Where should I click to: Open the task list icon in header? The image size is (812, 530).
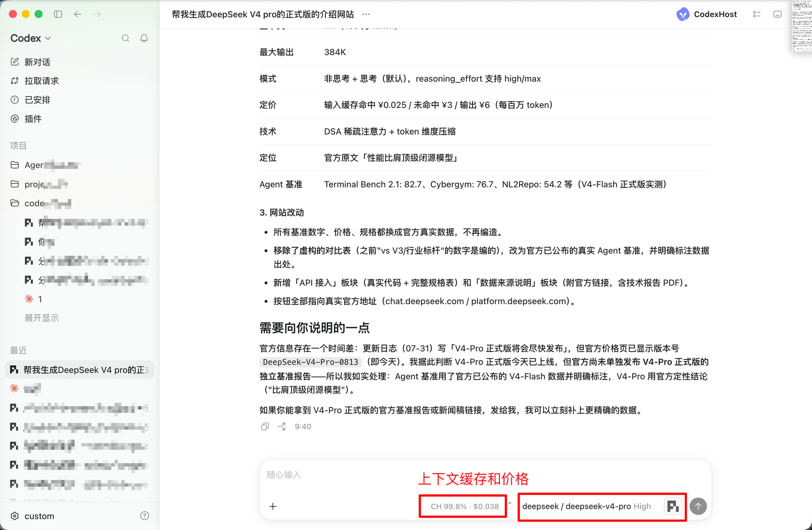757,14
